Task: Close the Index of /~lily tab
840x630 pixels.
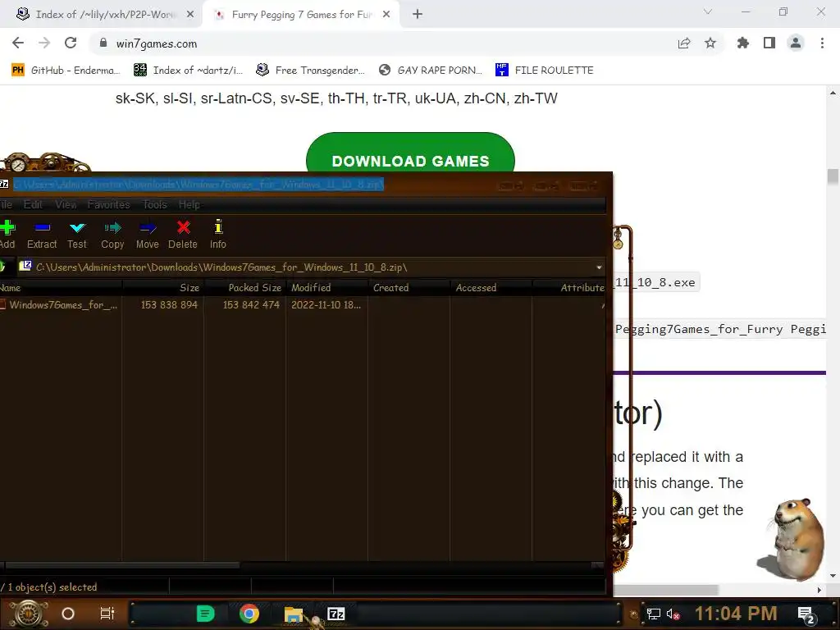Action: [x=190, y=15]
